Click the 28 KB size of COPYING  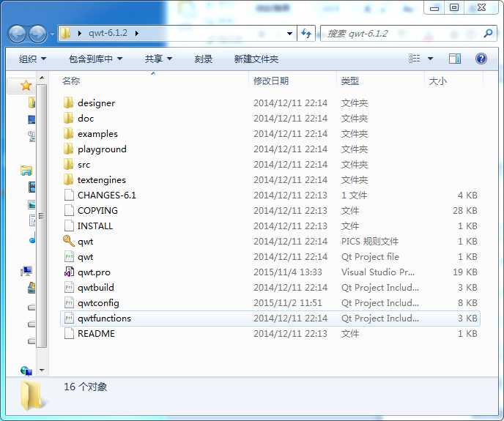coord(465,211)
